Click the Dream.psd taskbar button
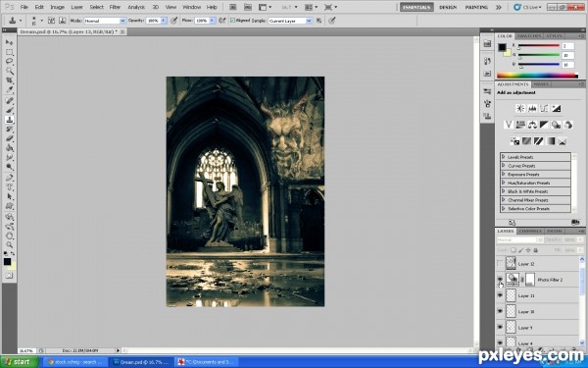Image resolution: width=588 pixels, height=368 pixels. (141, 362)
